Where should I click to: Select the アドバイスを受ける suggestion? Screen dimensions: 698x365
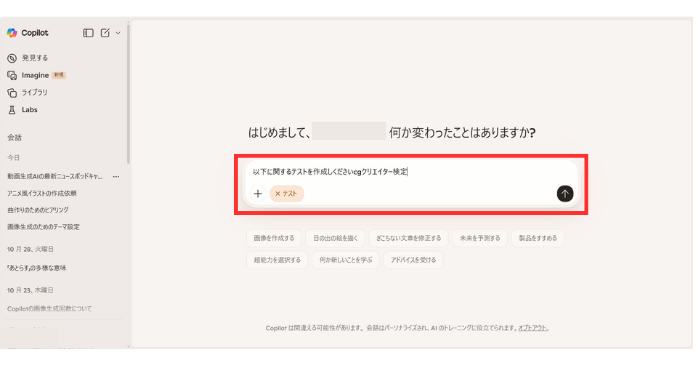click(x=413, y=260)
